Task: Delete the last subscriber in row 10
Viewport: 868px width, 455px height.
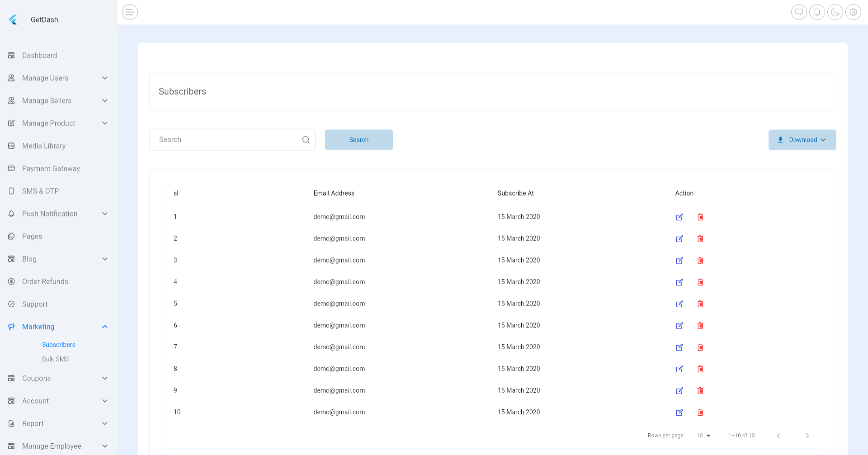Action: (x=700, y=412)
